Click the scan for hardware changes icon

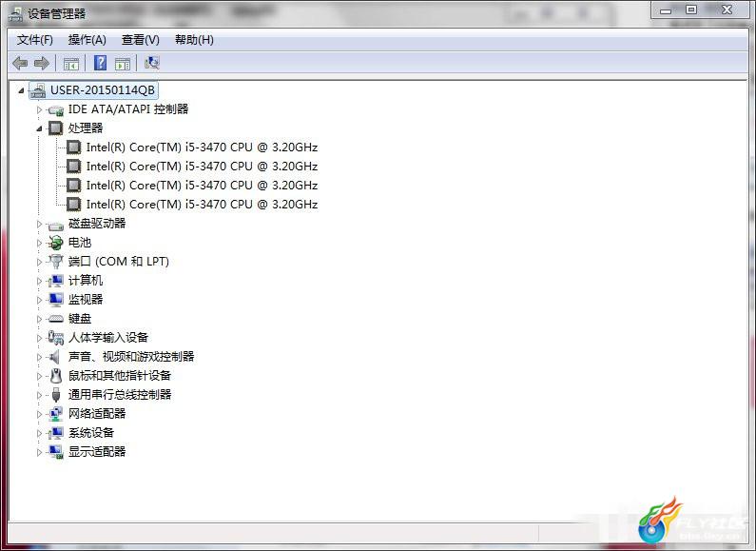(152, 63)
